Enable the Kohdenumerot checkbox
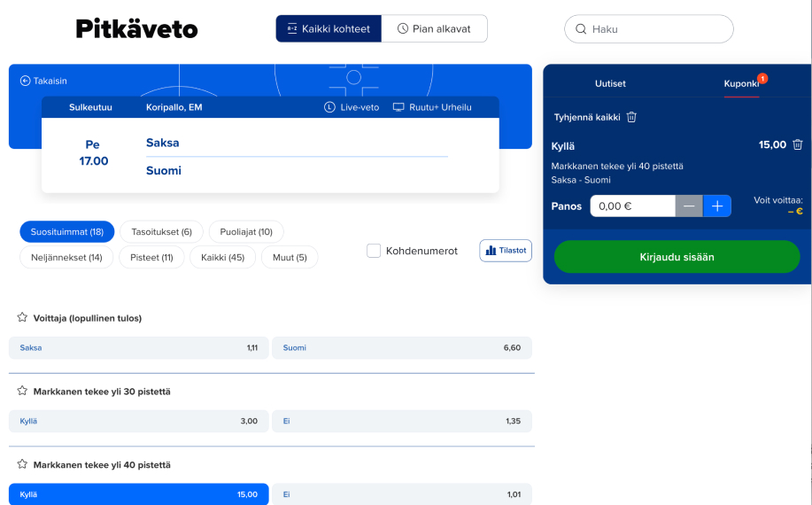The image size is (812, 505). (374, 251)
